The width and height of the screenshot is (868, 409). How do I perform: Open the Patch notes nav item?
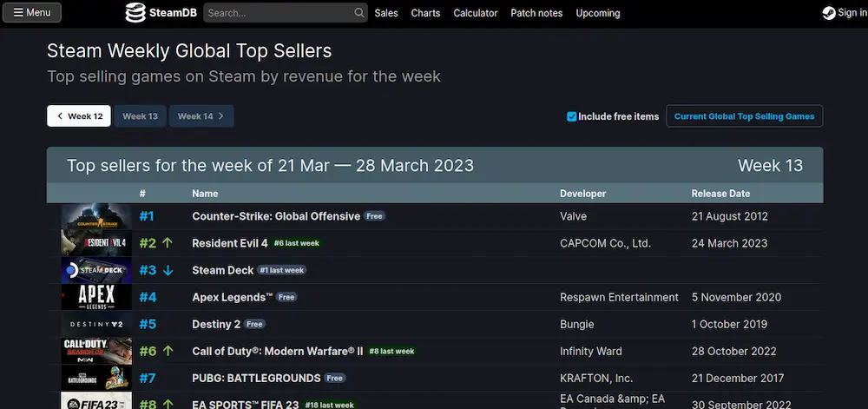pyautogui.click(x=536, y=13)
